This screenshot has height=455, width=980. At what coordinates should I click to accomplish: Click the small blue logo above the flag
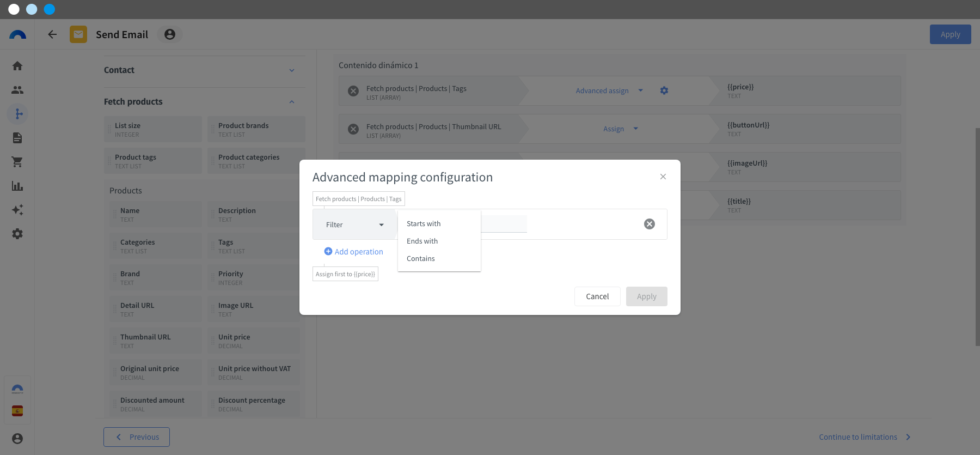[17, 389]
